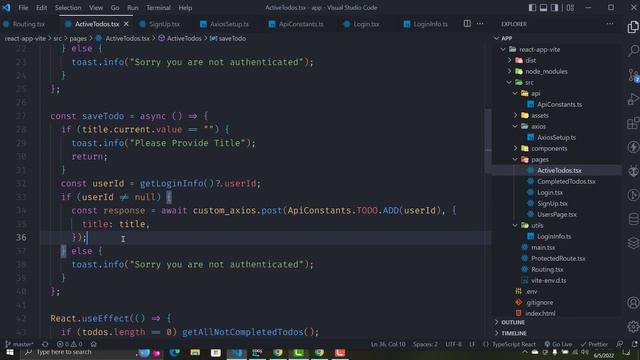Open UsersPage.tsx in the explorer
This screenshot has width=640, height=360.
coord(557,214)
